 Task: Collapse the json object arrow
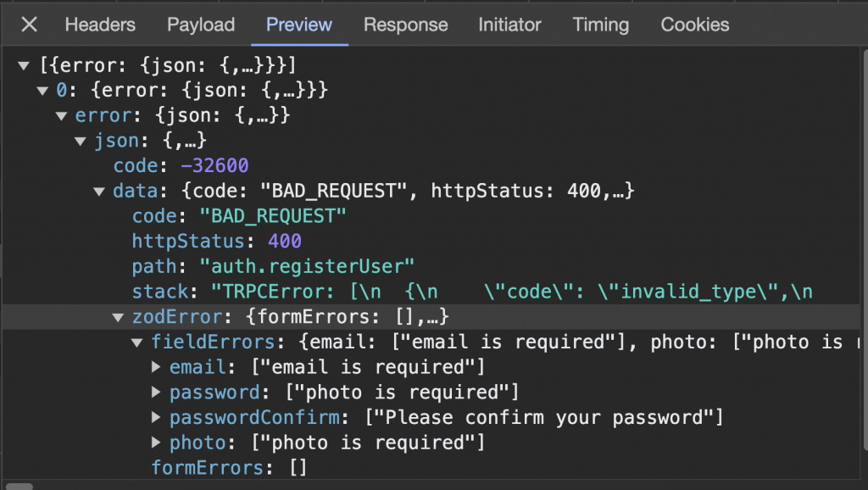point(81,140)
